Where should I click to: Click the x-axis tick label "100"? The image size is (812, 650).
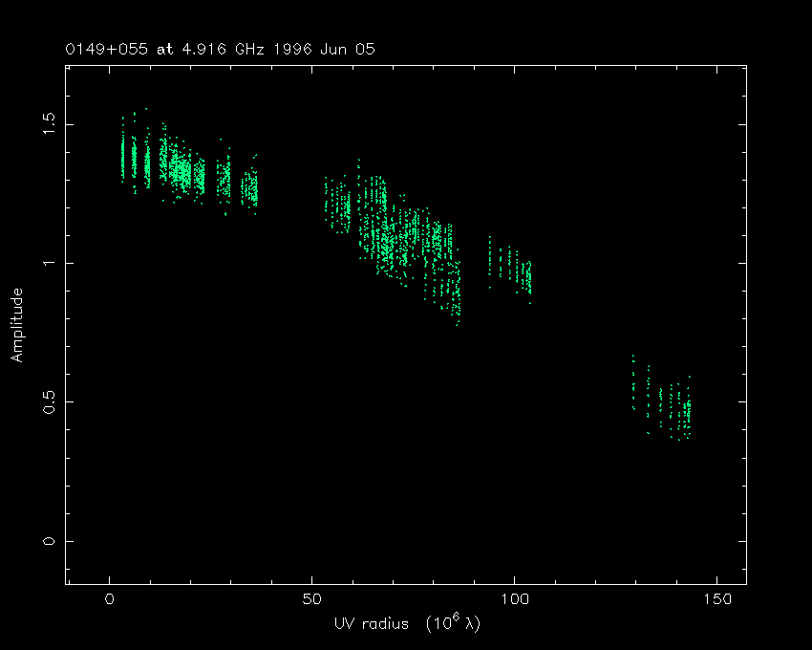(x=514, y=599)
